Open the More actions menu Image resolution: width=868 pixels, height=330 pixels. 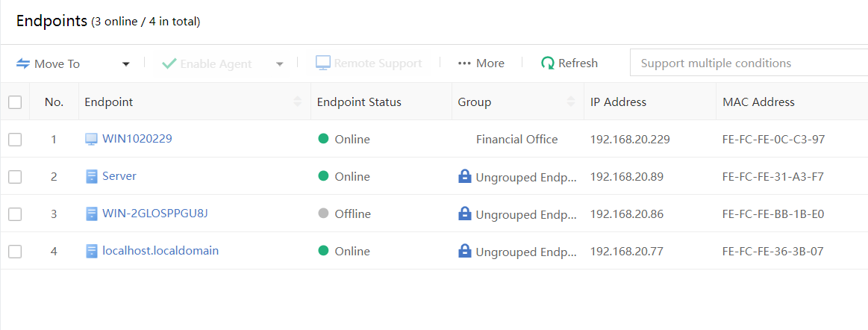click(x=481, y=63)
